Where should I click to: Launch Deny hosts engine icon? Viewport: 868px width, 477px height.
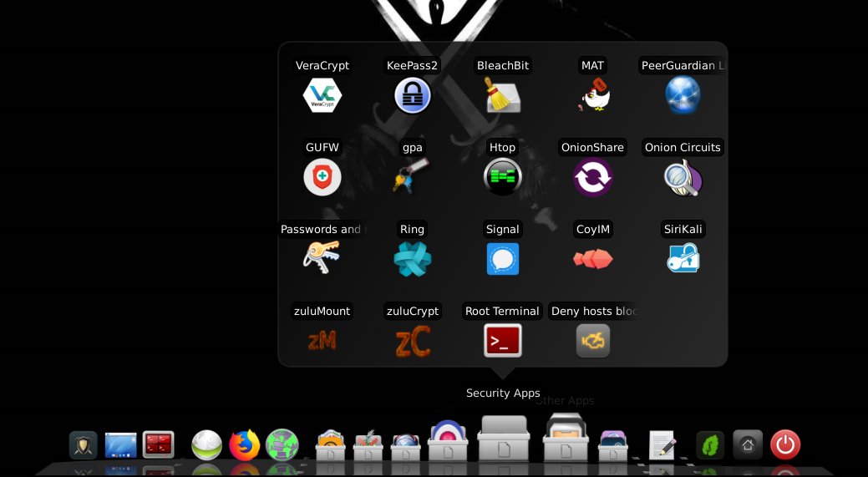pos(593,340)
